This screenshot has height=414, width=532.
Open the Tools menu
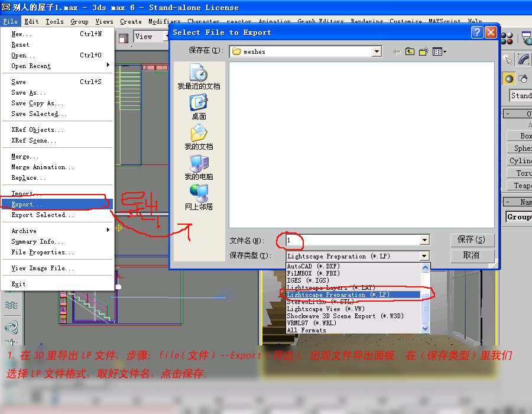coord(54,21)
